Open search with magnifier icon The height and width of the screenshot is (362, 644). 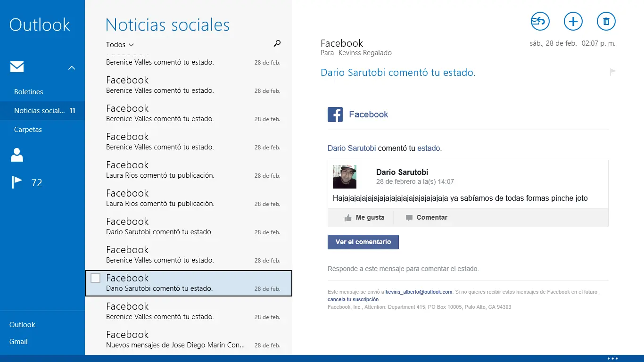277,43
